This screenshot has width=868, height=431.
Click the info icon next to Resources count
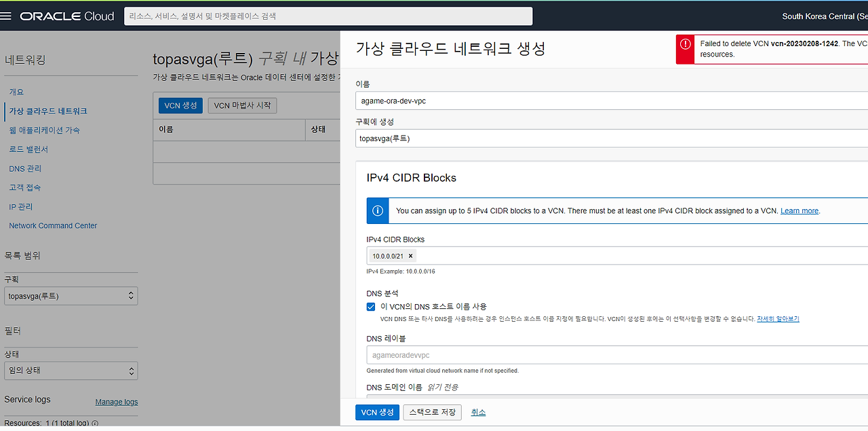[x=94, y=423]
